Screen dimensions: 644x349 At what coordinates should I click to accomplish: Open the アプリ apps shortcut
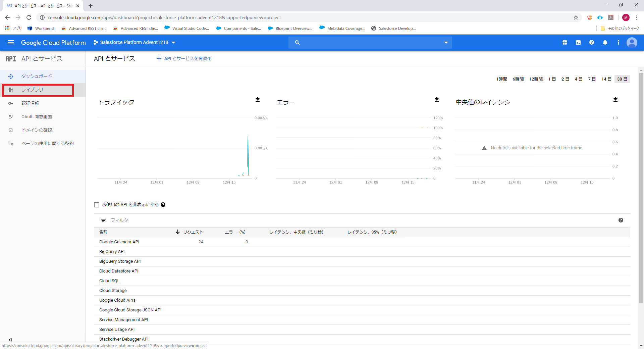coord(13,29)
